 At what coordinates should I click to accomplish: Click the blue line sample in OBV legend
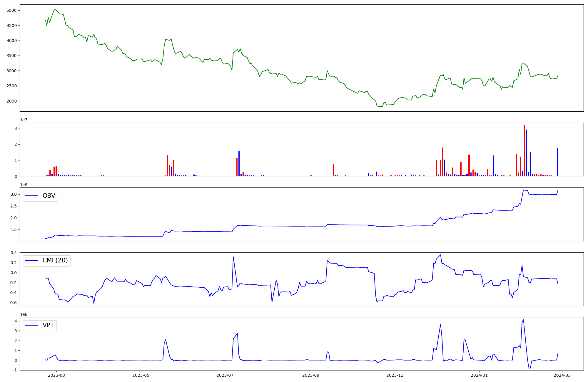(31, 196)
